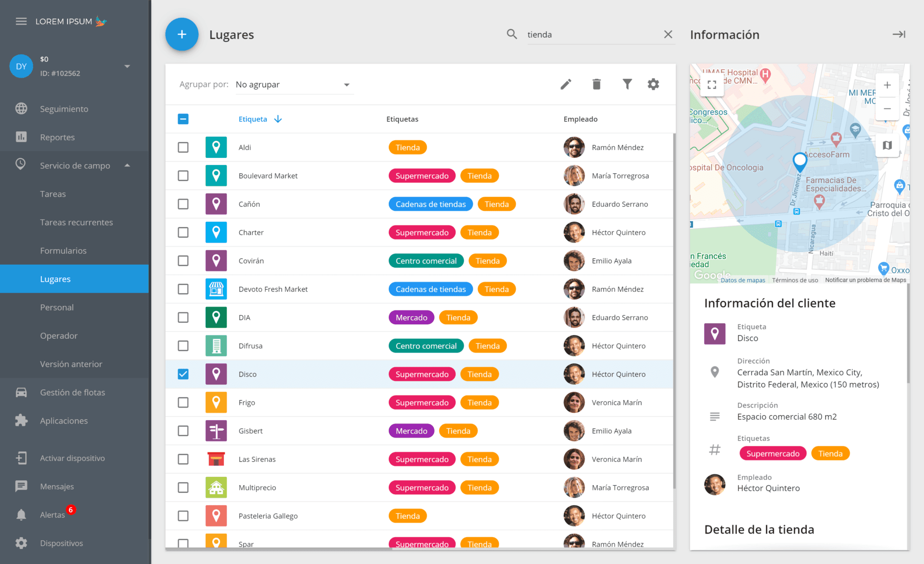This screenshot has width=924, height=564.
Task: Click the pencil edit icon in toolbar
Action: 566,84
